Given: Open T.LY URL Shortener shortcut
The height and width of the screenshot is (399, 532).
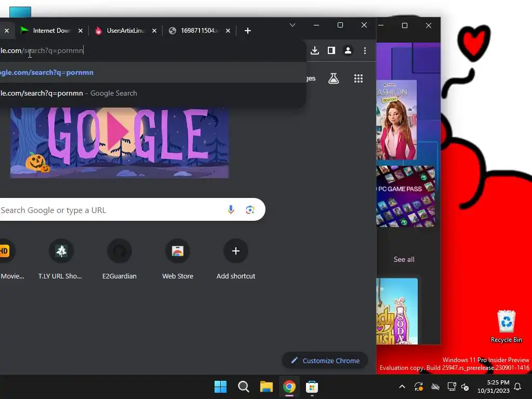Looking at the screenshot, I should (61, 260).
